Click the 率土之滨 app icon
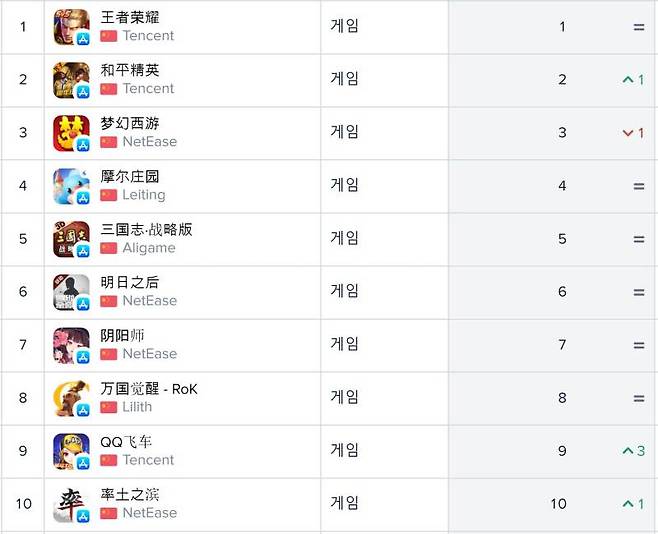Viewport: 658px width, 534px height. [71, 504]
